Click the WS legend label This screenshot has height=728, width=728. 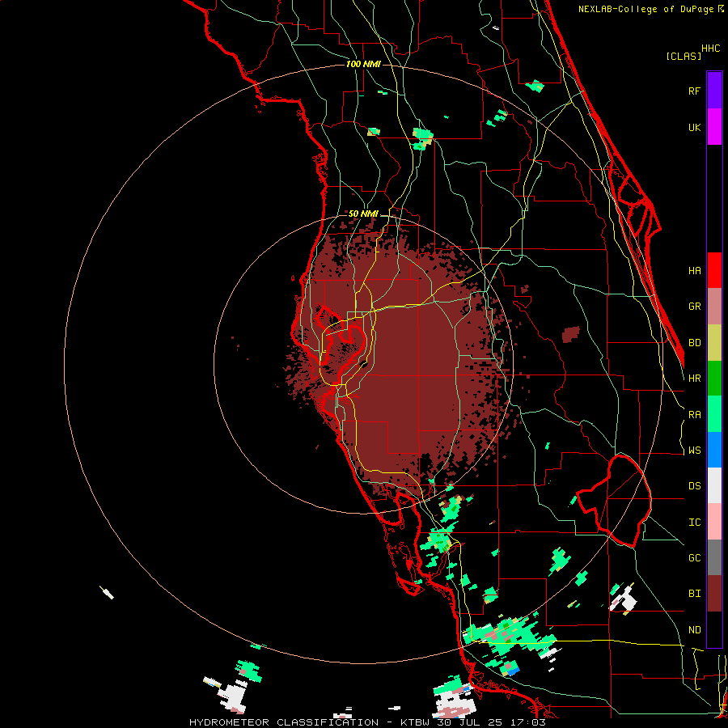694,451
